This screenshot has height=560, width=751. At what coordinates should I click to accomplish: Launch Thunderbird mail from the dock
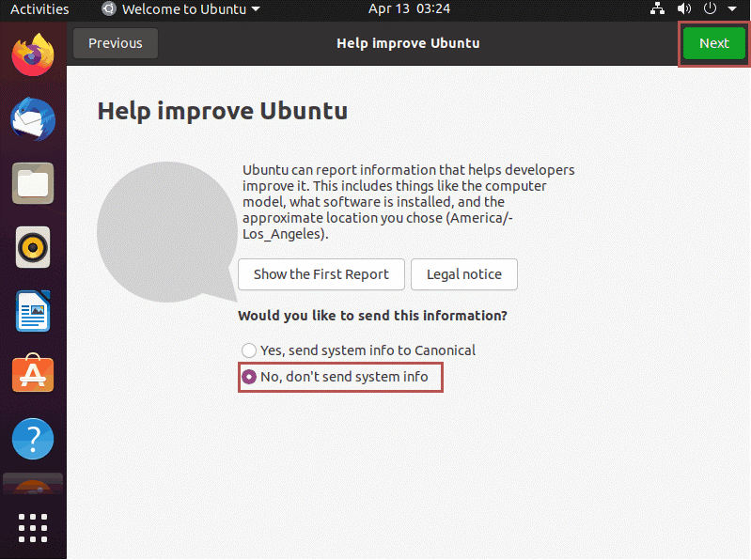(x=33, y=119)
